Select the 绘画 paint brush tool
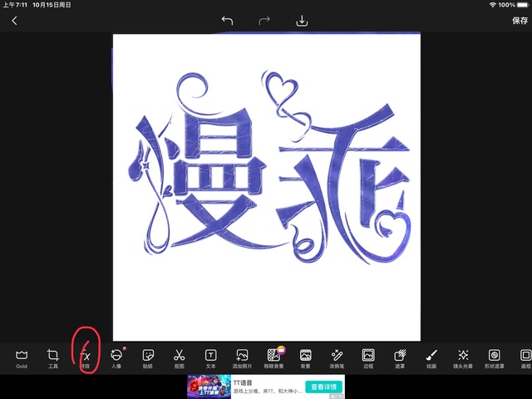This screenshot has height=399, width=532. point(431,357)
